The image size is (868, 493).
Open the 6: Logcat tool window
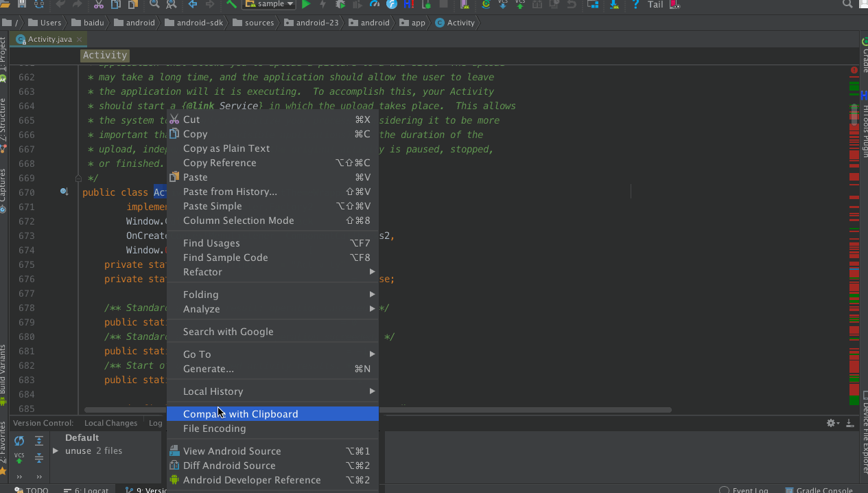[86, 490]
